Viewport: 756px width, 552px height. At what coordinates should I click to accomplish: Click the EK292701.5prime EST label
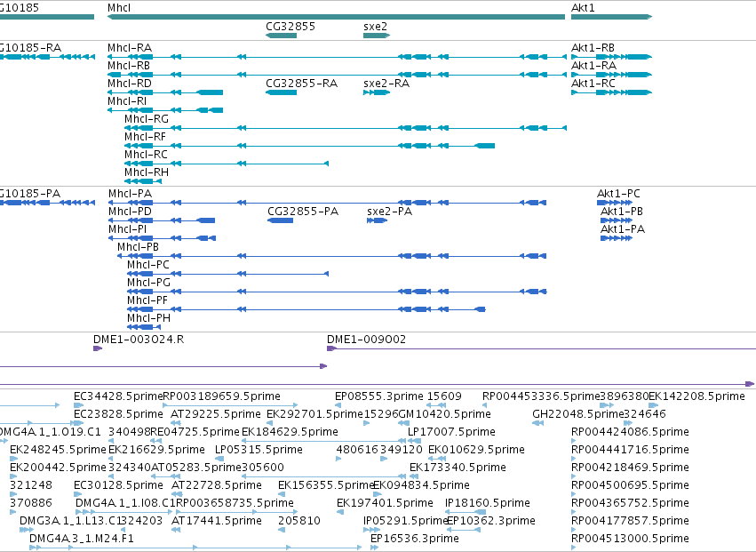[x=314, y=414]
